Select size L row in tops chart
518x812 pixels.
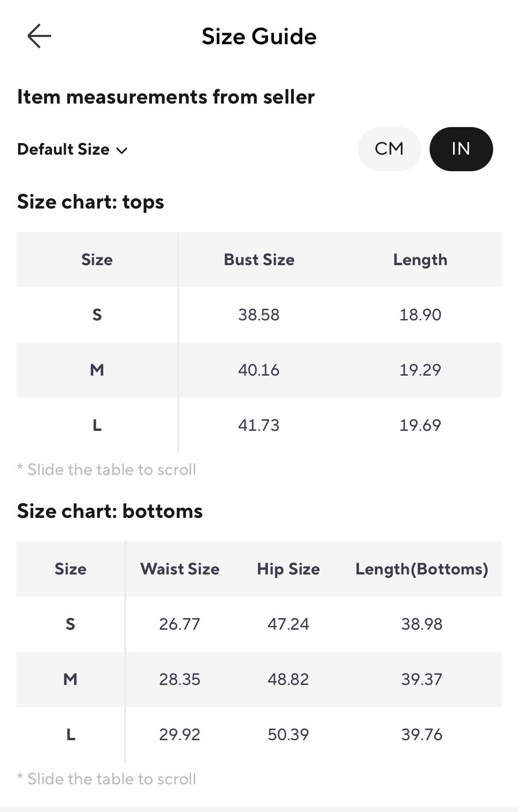pos(259,425)
